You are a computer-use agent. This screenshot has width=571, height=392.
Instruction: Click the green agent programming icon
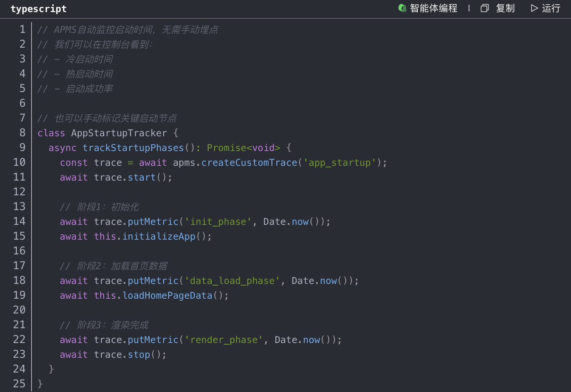pyautogui.click(x=402, y=8)
